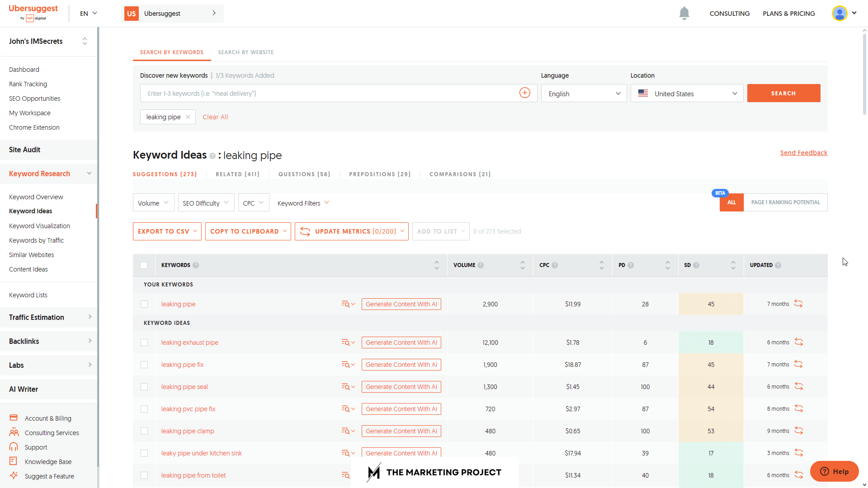The image size is (868, 488).
Task: Check the 'leaking pipe fix' checkbox
Action: [x=144, y=365]
